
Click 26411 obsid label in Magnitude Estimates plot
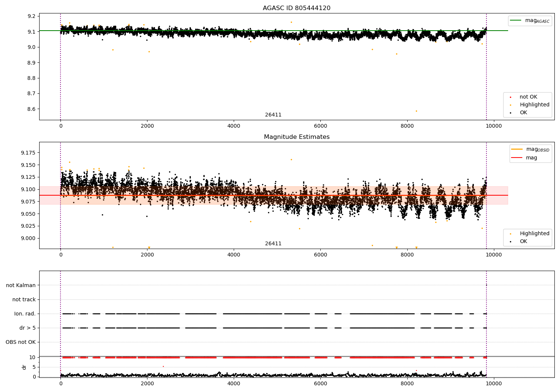click(273, 244)
